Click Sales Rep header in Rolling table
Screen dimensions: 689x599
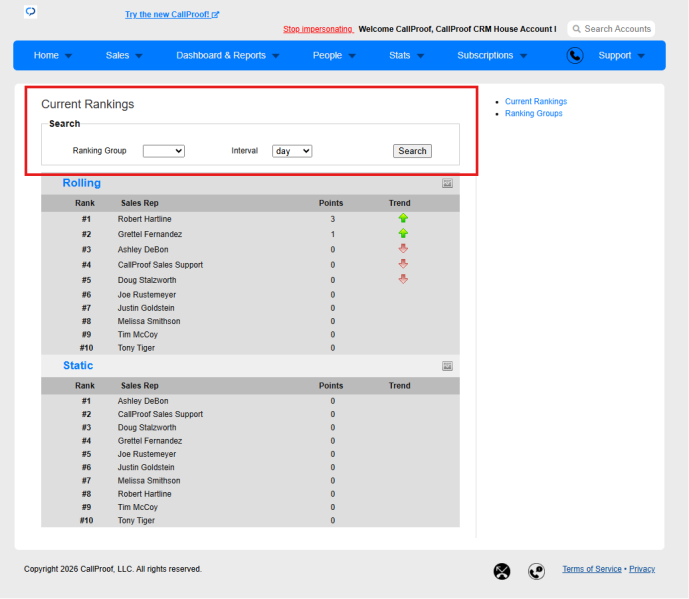[140, 203]
